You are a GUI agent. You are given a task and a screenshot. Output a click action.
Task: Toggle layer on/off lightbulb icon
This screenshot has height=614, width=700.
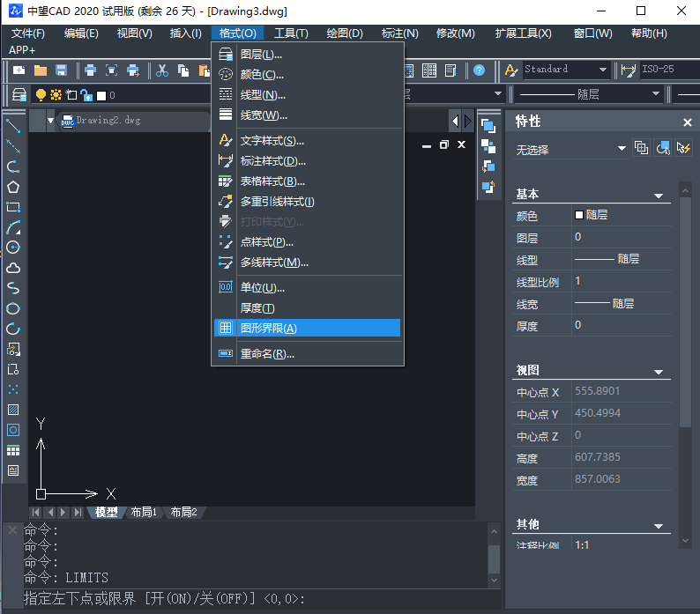[41, 94]
